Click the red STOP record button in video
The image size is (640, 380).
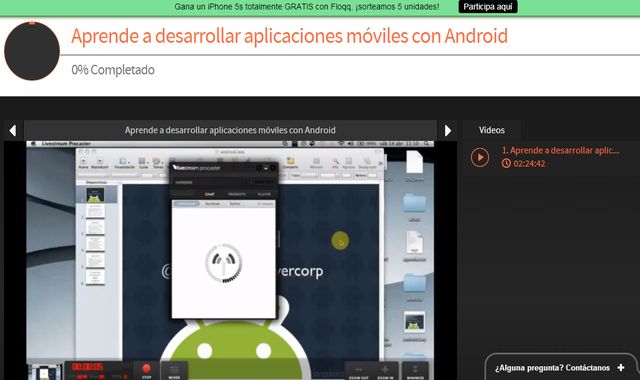(x=146, y=370)
